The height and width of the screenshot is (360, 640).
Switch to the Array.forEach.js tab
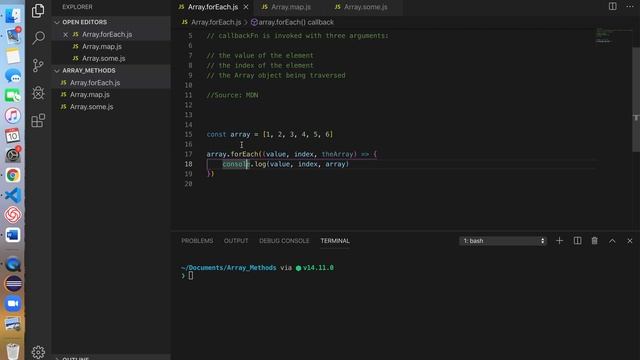pyautogui.click(x=213, y=7)
